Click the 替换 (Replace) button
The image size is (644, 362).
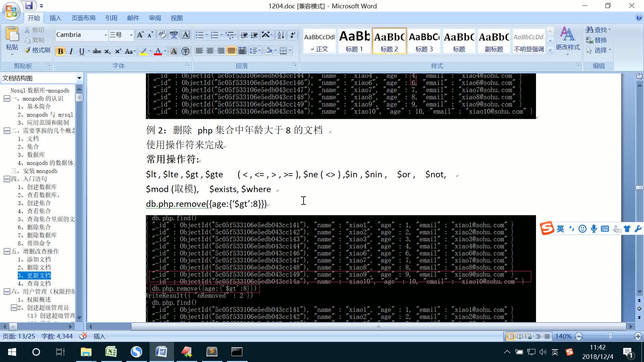598,40
